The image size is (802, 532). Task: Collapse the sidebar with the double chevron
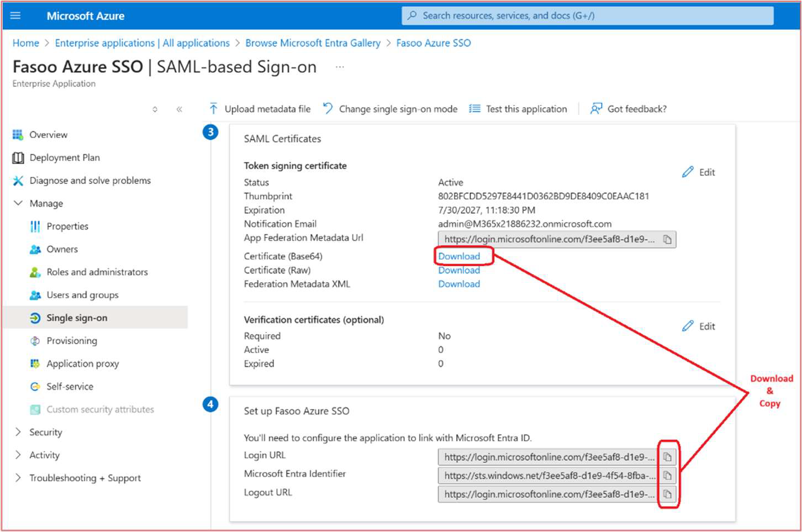pyautogui.click(x=180, y=109)
